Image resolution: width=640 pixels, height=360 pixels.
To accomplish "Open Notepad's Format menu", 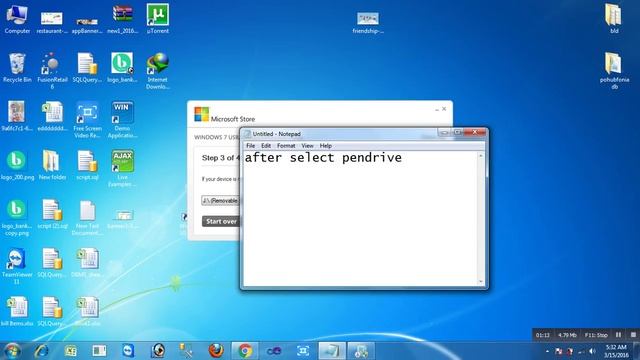I will tap(286, 146).
